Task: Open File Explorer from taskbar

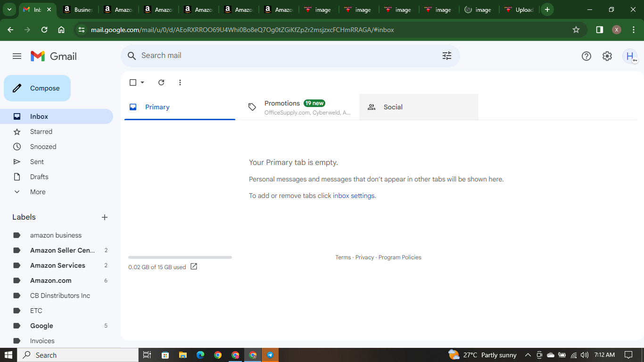Action: point(182,355)
